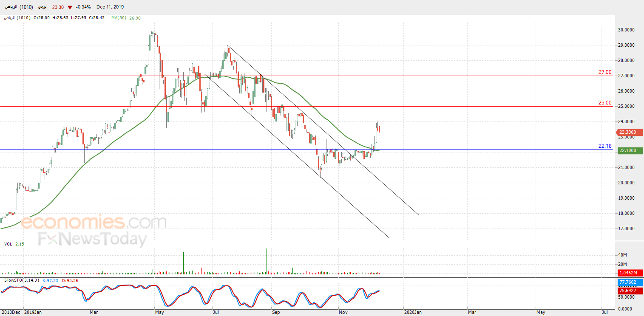Viewport: 644px width, 316px height.
Task: Click the red down-triangle price change indicator
Action: pyautogui.click(x=70, y=7)
